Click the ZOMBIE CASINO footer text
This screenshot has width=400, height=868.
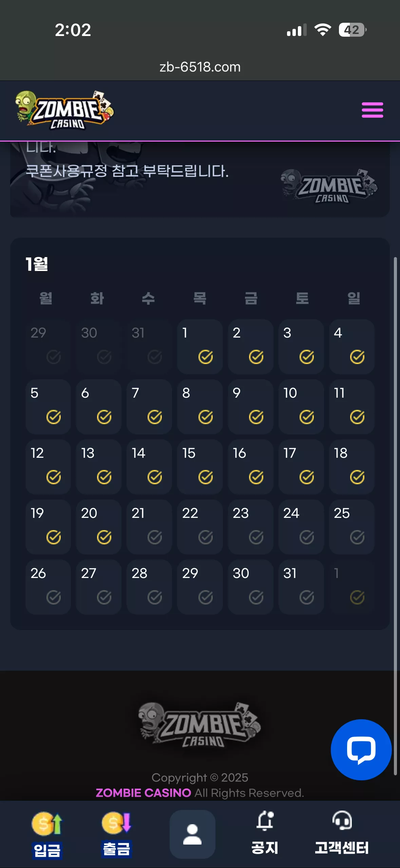coord(143,793)
